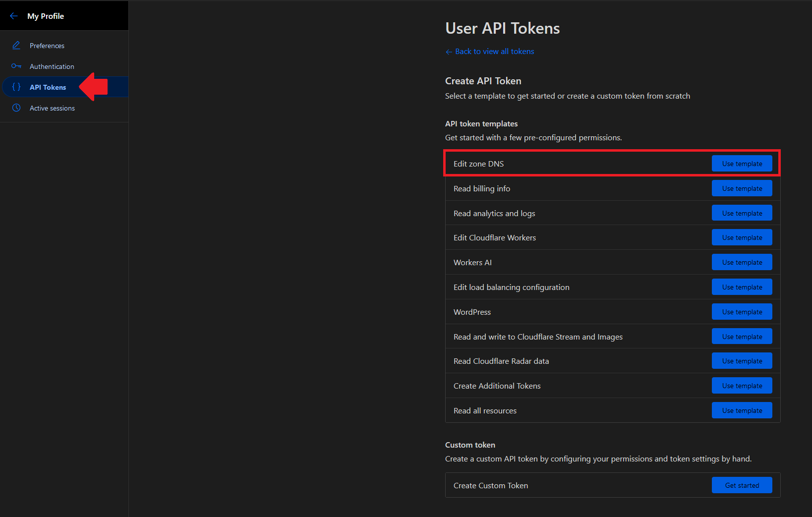Open Preferences in the sidebar
812x517 pixels.
tap(47, 46)
